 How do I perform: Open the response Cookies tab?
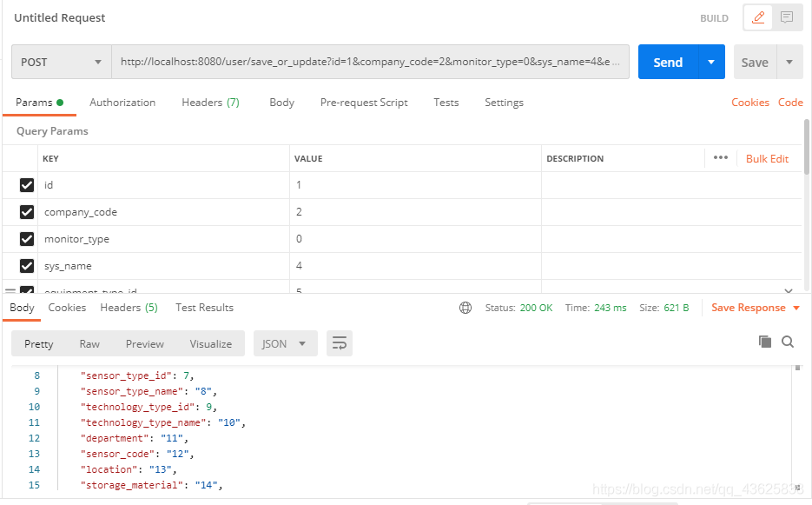[67, 308]
